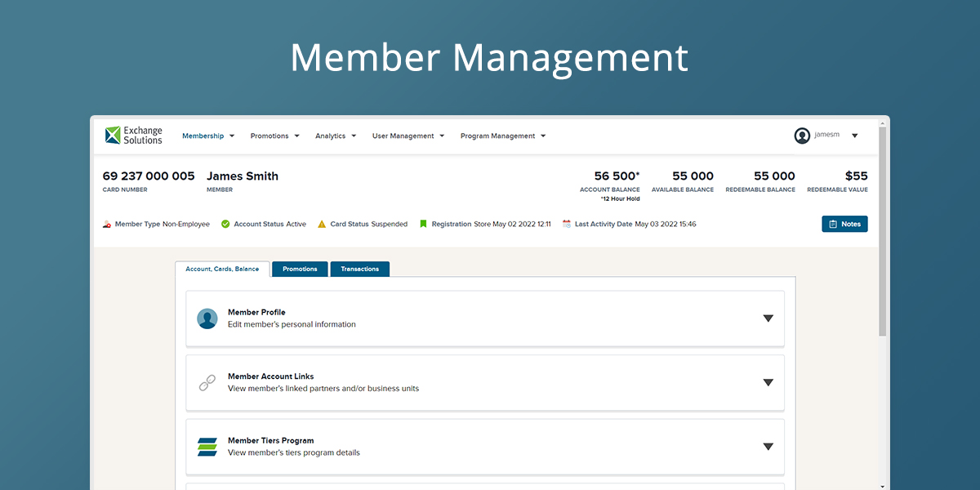
Task: Switch to the Transactions tab
Action: coord(360,269)
